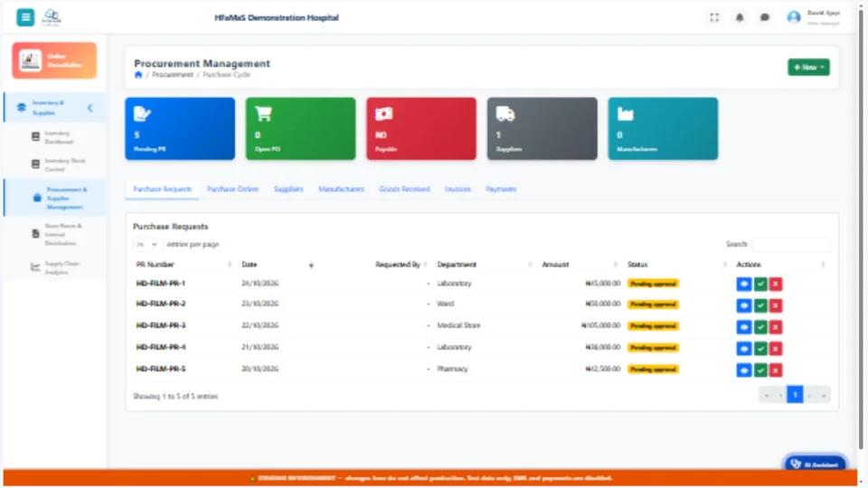View purchase request HD-FILM-PR-3 eye icon

743,327
